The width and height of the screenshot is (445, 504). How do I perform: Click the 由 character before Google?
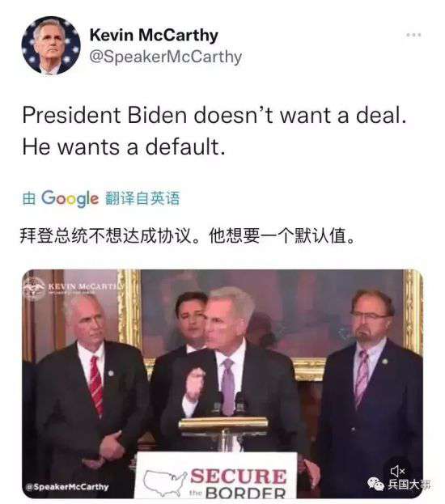click(x=29, y=198)
